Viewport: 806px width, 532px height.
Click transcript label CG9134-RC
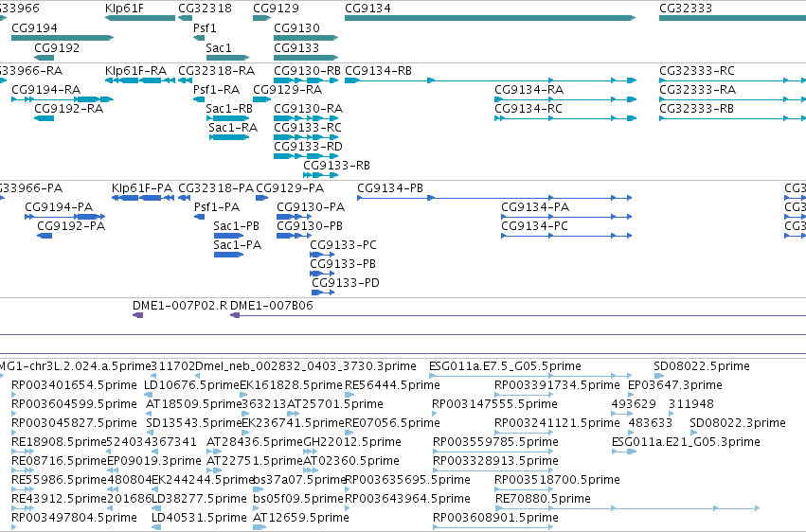tap(528, 108)
